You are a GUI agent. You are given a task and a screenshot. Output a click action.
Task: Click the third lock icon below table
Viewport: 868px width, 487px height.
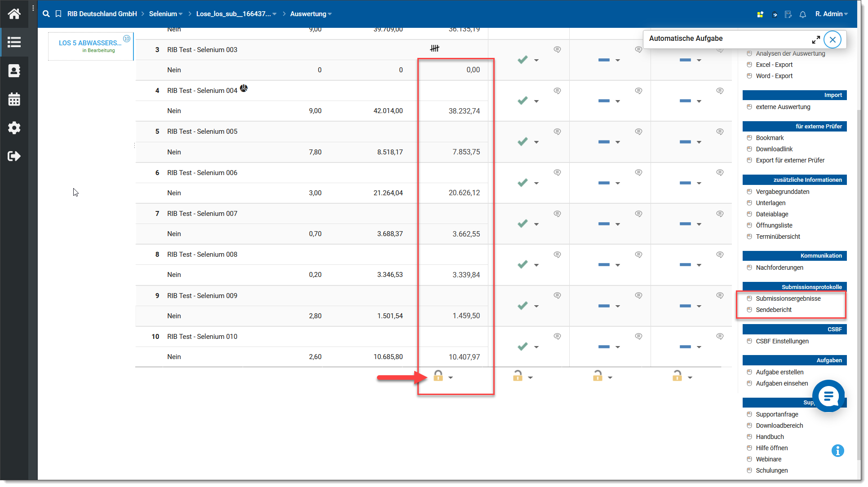pyautogui.click(x=598, y=376)
